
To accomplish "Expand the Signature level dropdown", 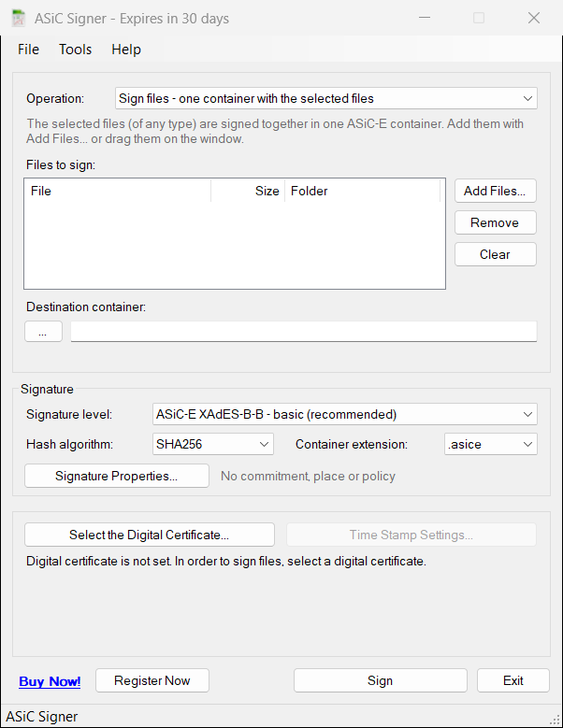I will (x=345, y=414).
